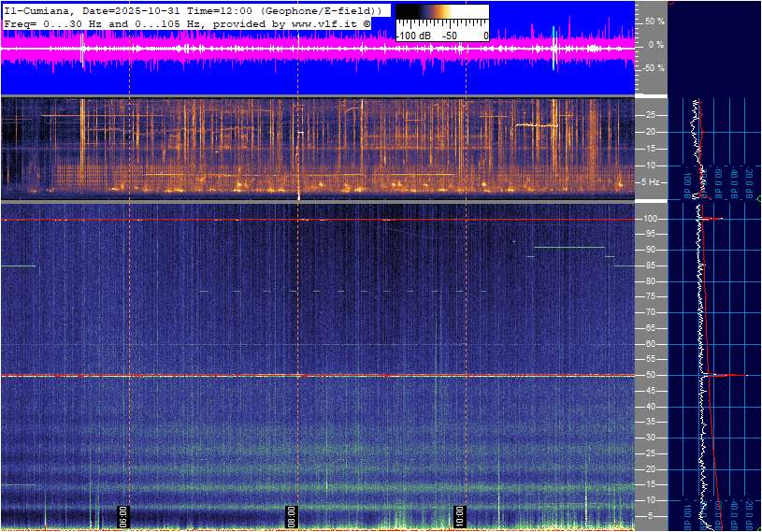The image size is (762, 532).
Task: Click the 08:00 time marker label
Action: (122, 517)
